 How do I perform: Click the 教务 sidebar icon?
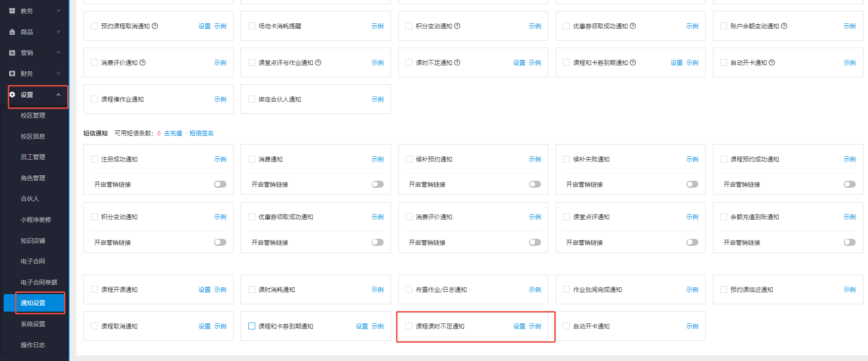(x=12, y=11)
